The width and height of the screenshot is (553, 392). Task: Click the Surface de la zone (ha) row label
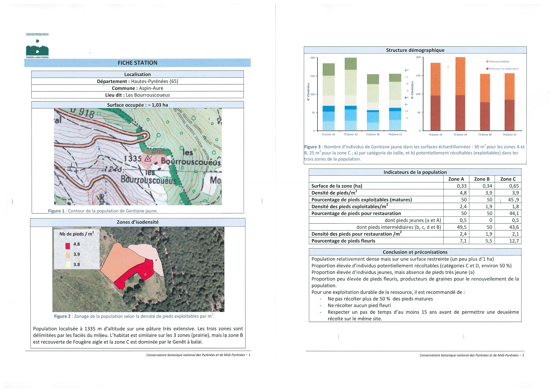coord(337,186)
